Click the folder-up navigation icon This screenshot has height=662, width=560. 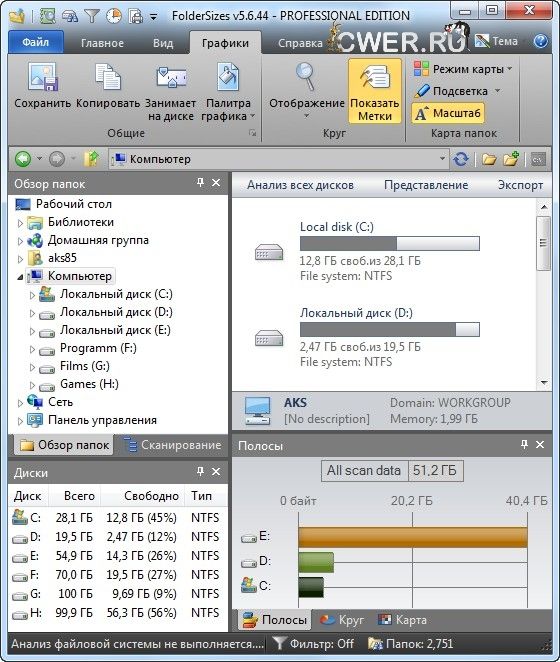tap(91, 159)
